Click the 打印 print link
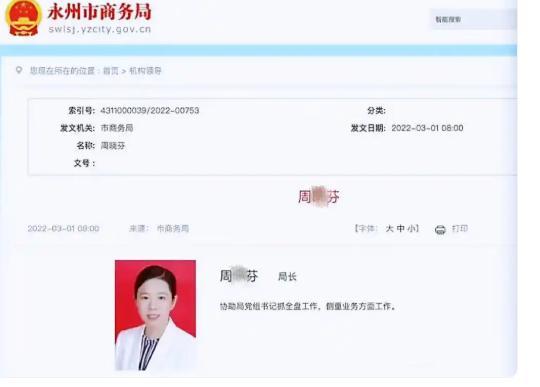Screen dimensions: 540x387 (460, 229)
